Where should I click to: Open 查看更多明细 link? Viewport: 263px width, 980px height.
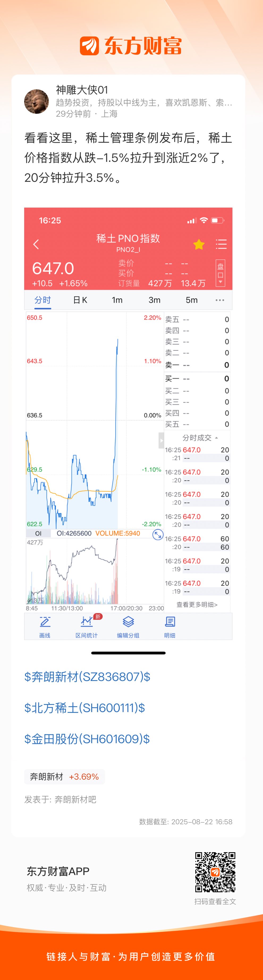197,604
